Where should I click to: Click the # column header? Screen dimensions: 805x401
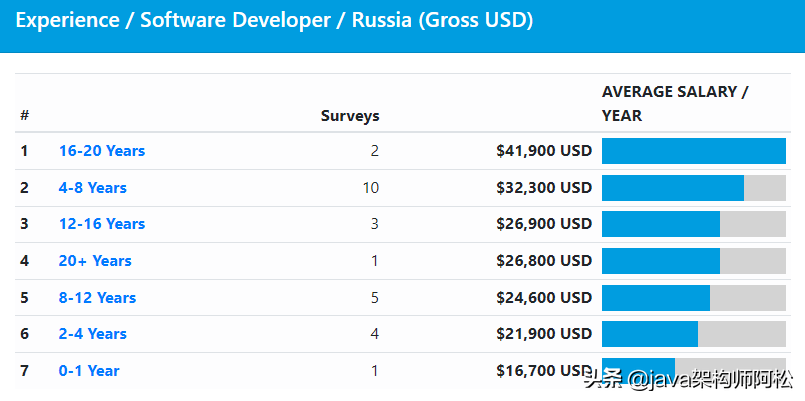pos(24,116)
